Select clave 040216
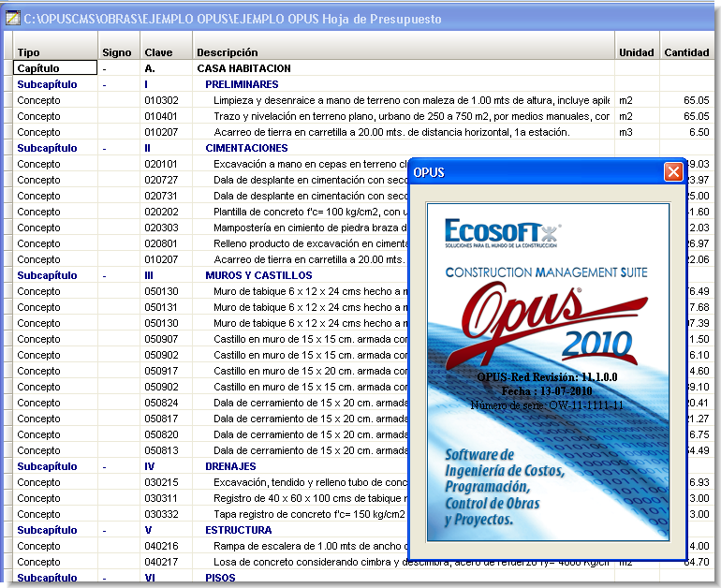Viewport: 721px width, 588px height. (160, 546)
